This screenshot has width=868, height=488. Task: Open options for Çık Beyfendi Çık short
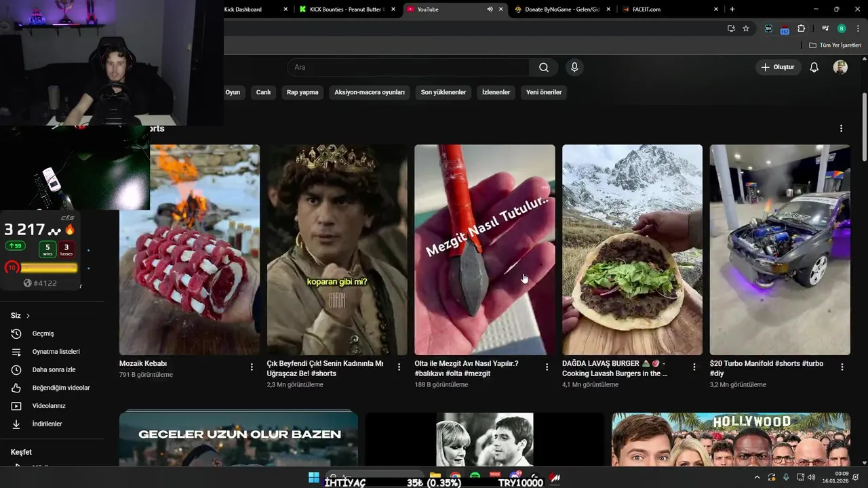point(399,367)
